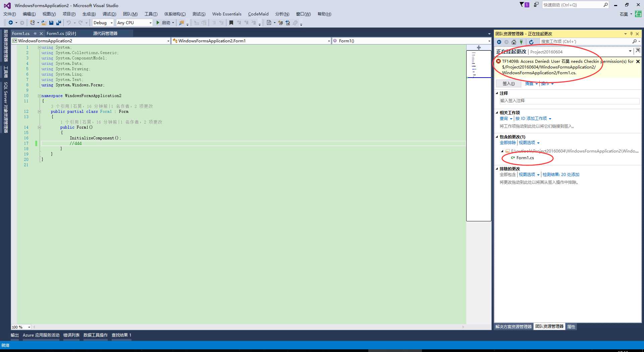The image size is (644, 352).
Task: Click the Navigate Backward toolbar arrow
Action: 11,23
